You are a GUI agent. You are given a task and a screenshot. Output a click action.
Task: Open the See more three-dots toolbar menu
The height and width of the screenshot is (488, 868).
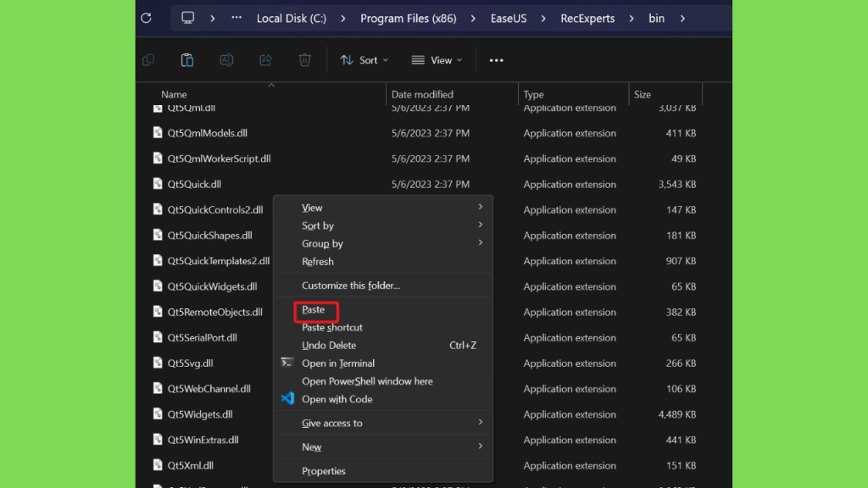(497, 60)
